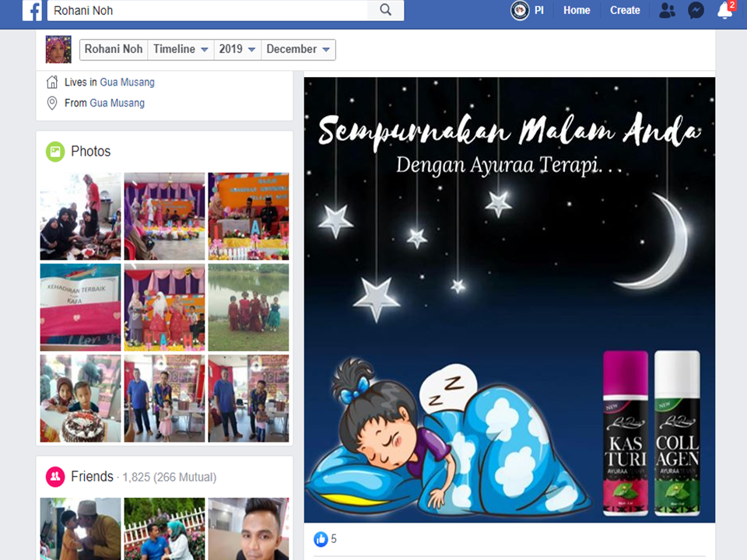Screen dimensions: 747x560
Task: Open the 2019 year dropdown
Action: pos(237,49)
